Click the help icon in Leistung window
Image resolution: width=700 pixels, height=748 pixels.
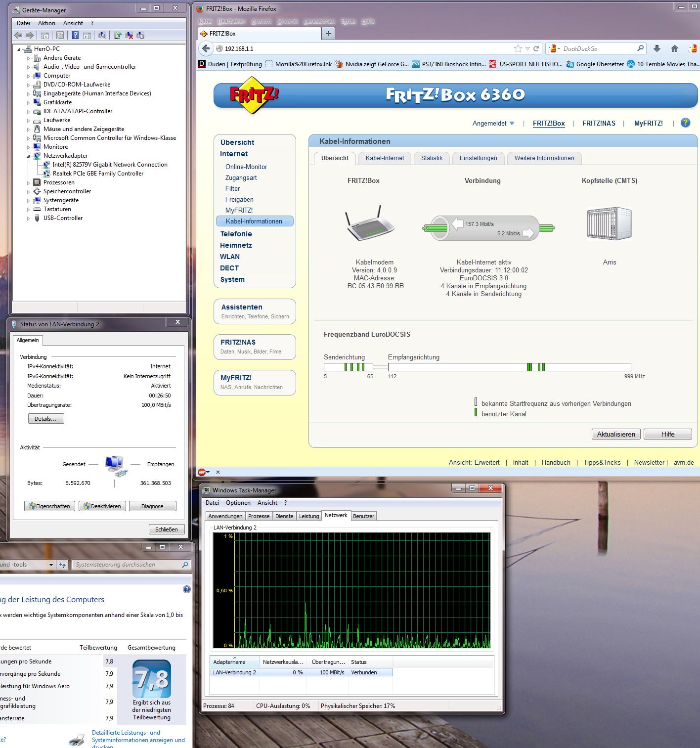(x=186, y=589)
